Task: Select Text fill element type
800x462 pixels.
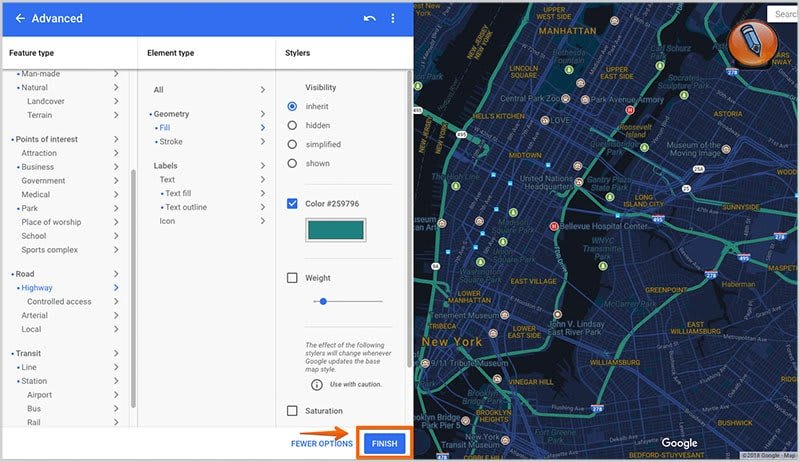Action: [x=178, y=193]
